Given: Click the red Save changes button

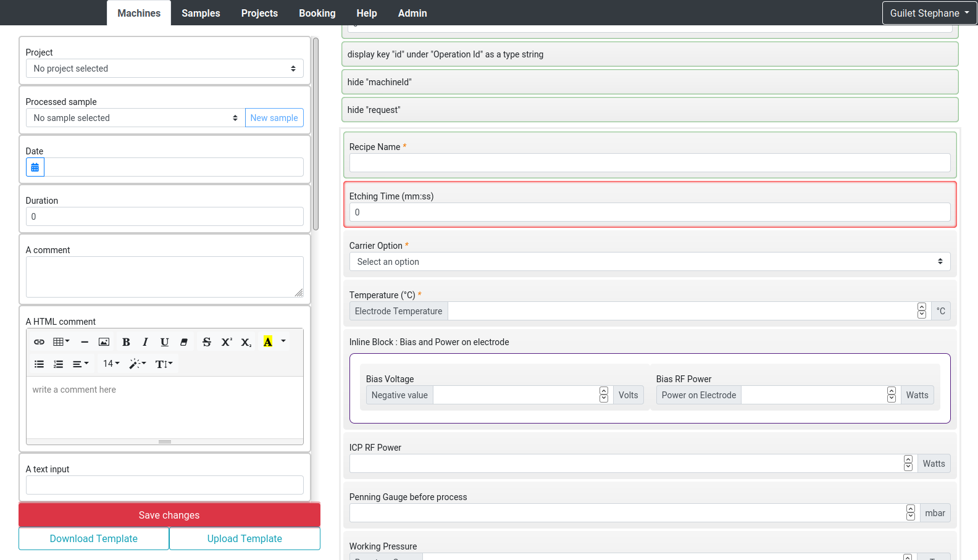Looking at the screenshot, I should [169, 515].
